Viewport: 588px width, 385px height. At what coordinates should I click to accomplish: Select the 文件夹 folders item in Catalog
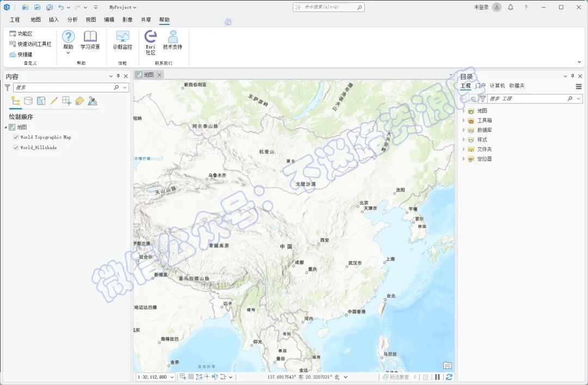[480, 149]
